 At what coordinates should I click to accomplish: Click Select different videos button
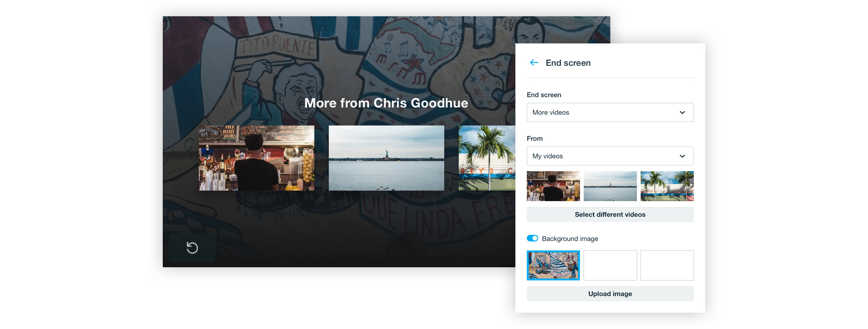610,214
